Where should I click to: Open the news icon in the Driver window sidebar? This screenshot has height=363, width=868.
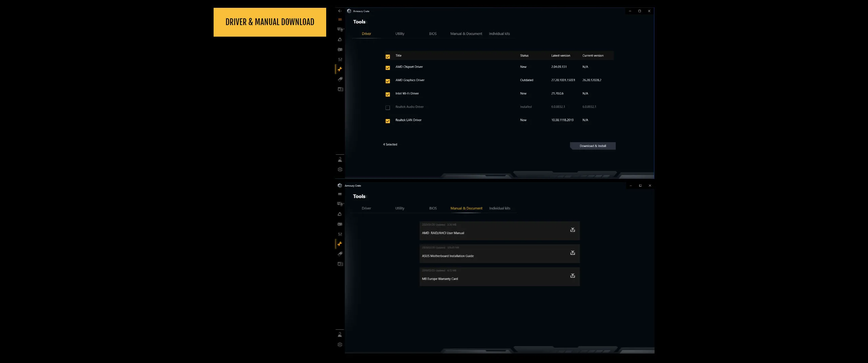[x=340, y=89]
